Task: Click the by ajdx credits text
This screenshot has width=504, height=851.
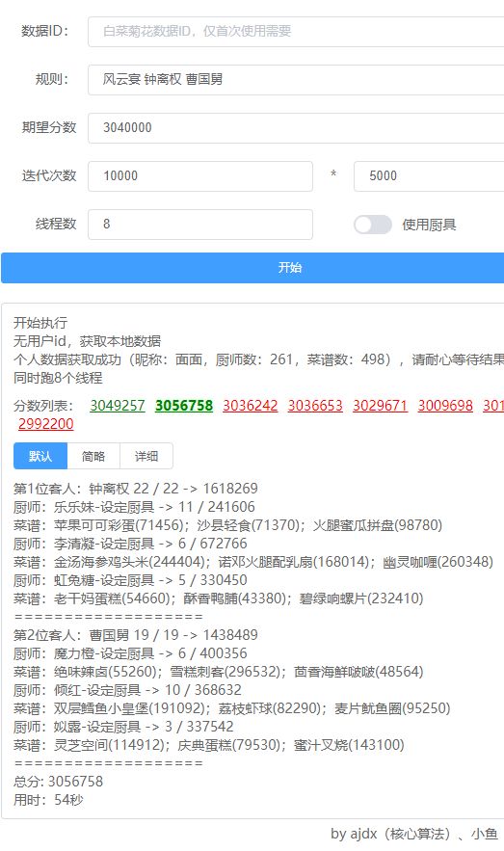Action: pyautogui.click(x=414, y=835)
